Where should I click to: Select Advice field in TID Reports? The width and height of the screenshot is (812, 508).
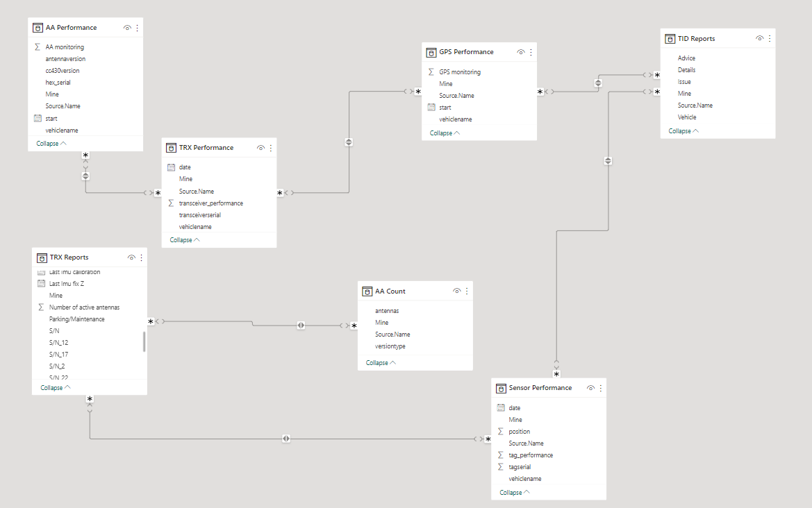pyautogui.click(x=687, y=58)
